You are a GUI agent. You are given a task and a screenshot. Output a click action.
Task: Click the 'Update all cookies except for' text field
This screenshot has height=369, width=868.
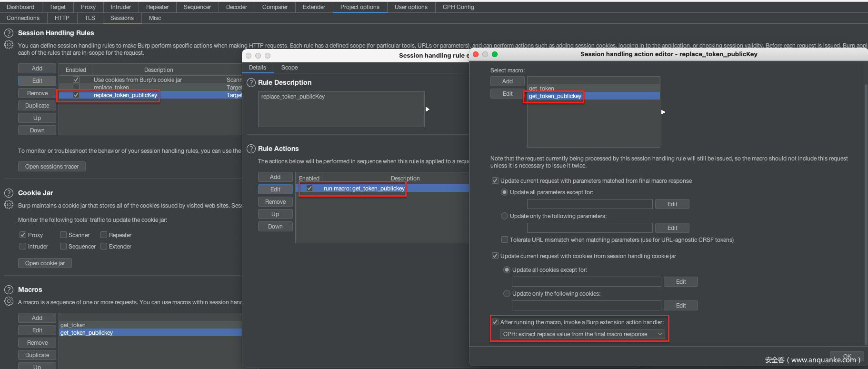[x=586, y=282]
